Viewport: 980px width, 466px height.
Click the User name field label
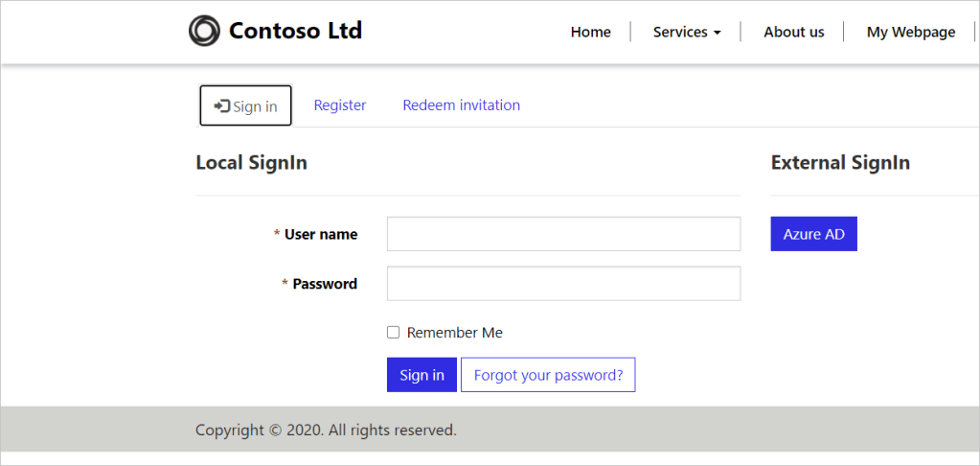(x=320, y=234)
